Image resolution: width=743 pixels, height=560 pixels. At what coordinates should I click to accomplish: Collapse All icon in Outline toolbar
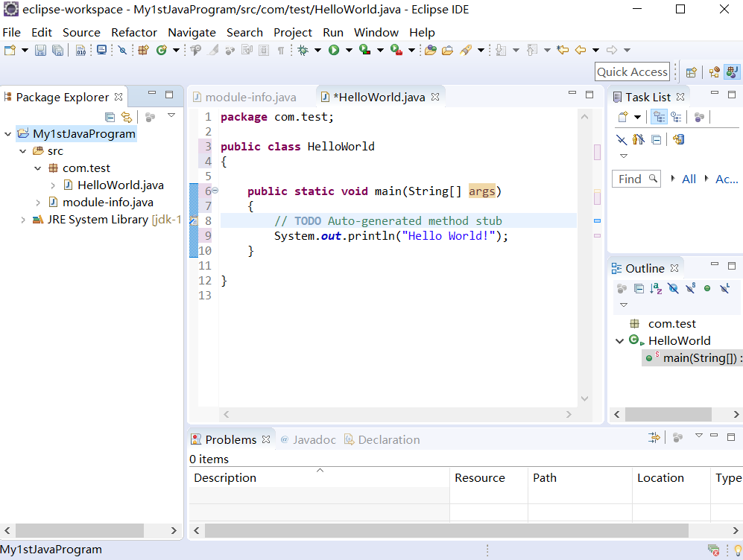(x=639, y=288)
